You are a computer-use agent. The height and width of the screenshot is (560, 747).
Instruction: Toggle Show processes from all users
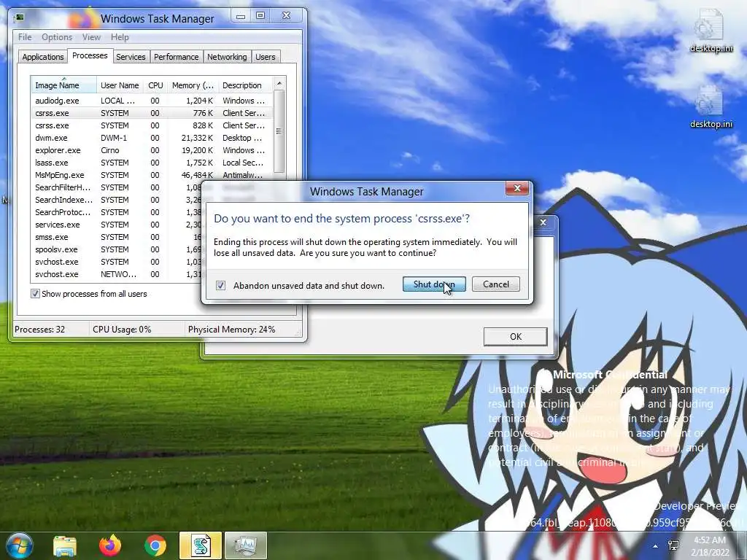[x=35, y=294]
